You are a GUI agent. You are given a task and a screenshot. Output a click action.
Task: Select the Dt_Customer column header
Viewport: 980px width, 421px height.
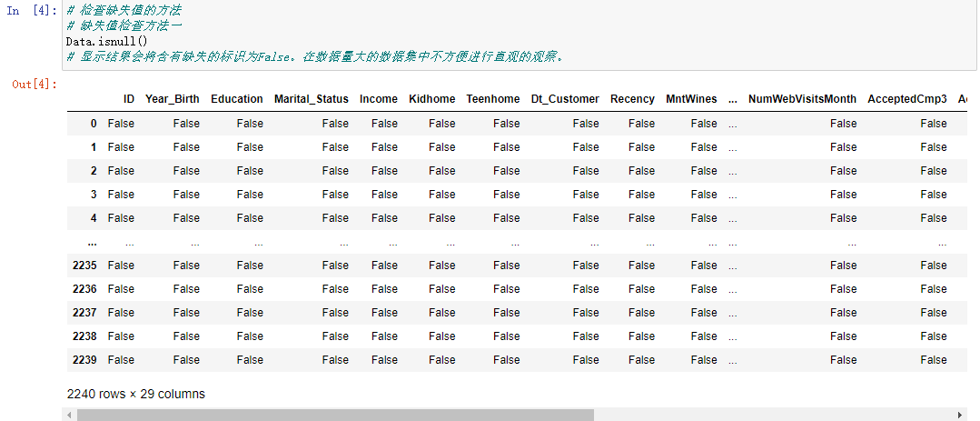[565, 99]
